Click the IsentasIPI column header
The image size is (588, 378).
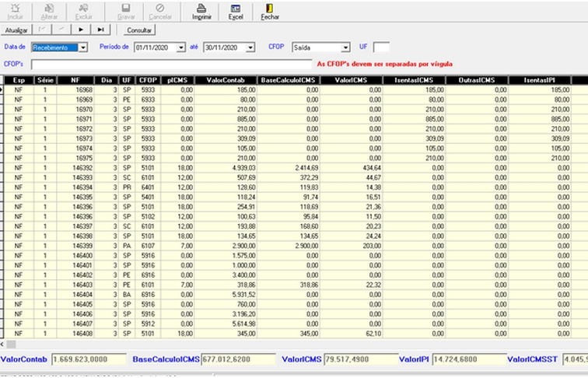pos(540,80)
